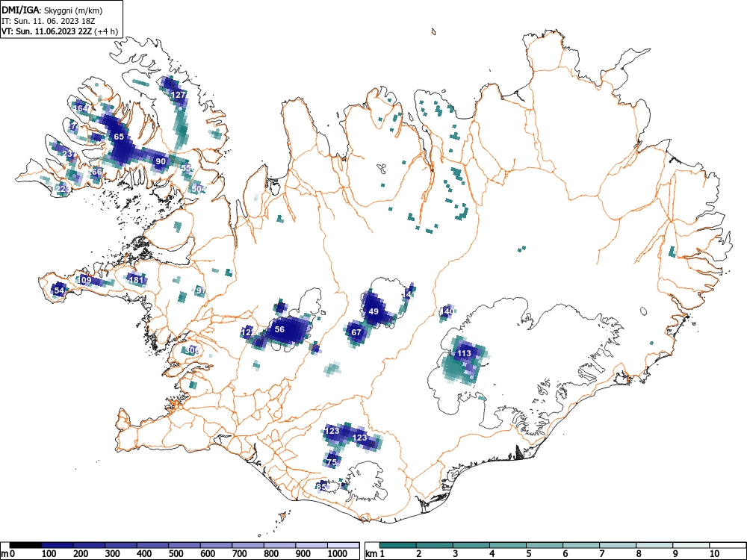Click the '504' value label

pyautogui.click(x=199, y=189)
